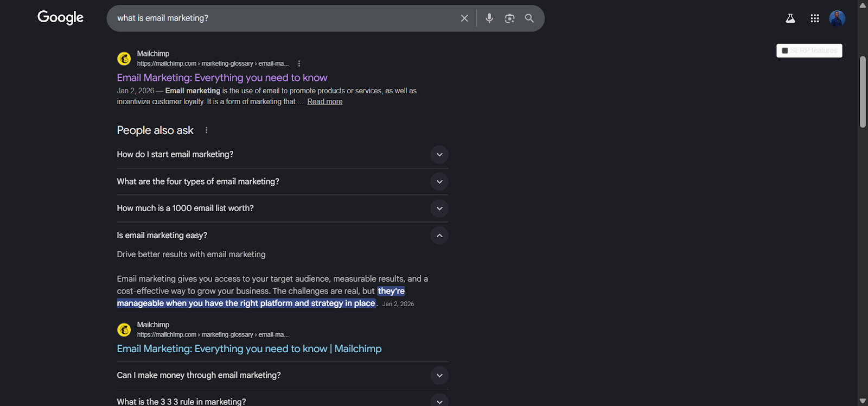Clear the search box text
The height and width of the screenshot is (406, 868).
coord(464,18)
